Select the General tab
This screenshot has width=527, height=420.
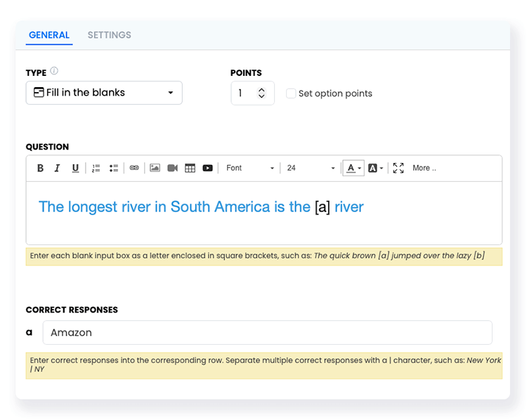pyautogui.click(x=49, y=35)
